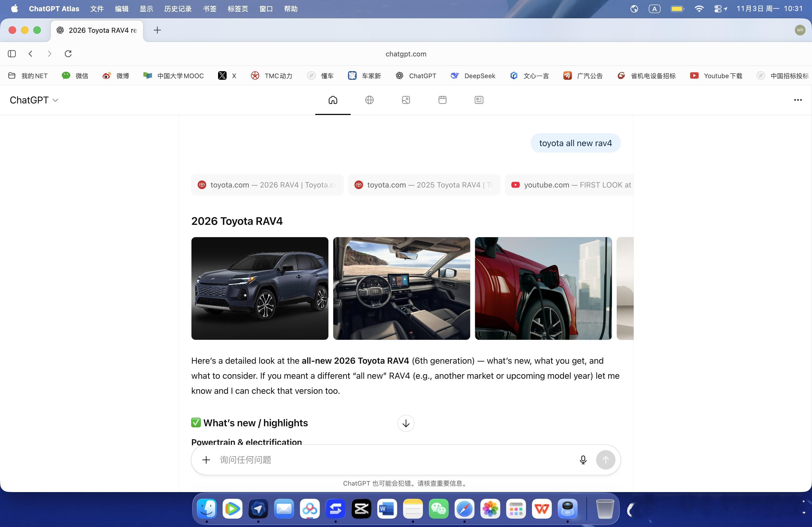Go back with the back arrow
The image size is (812, 527).
(x=31, y=54)
